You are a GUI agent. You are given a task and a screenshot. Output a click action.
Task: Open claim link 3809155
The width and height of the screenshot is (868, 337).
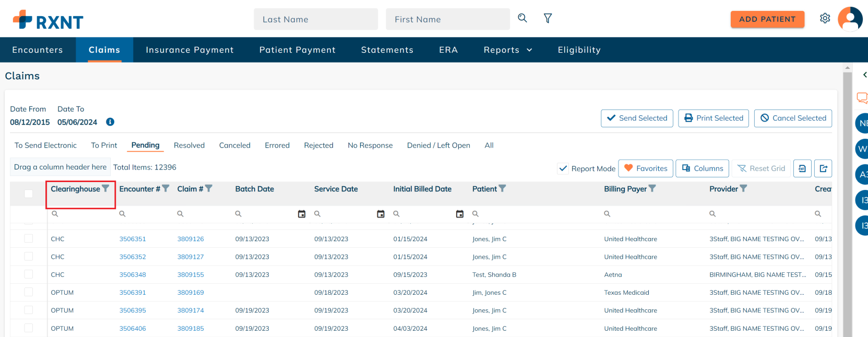(191, 274)
